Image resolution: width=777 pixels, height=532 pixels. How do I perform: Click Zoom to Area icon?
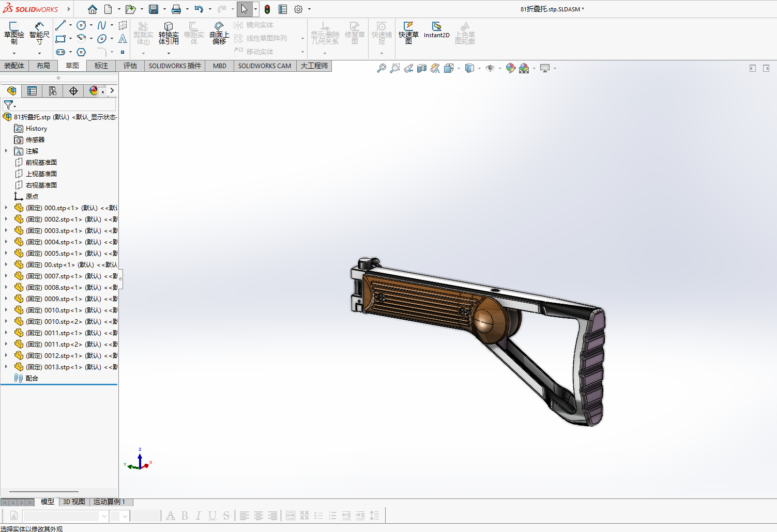395,68
